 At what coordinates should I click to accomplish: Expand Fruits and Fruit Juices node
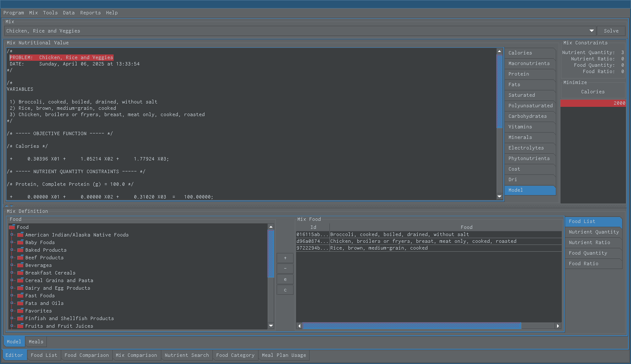[12, 326]
